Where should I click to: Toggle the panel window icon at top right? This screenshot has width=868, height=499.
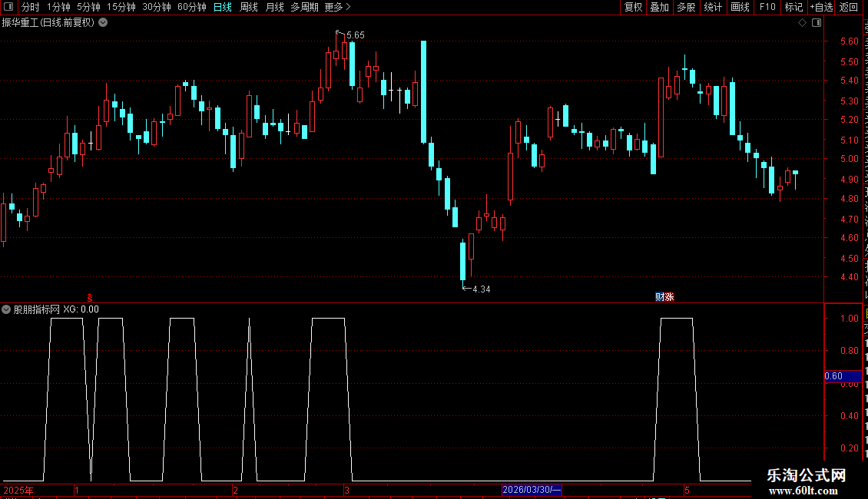click(817, 23)
